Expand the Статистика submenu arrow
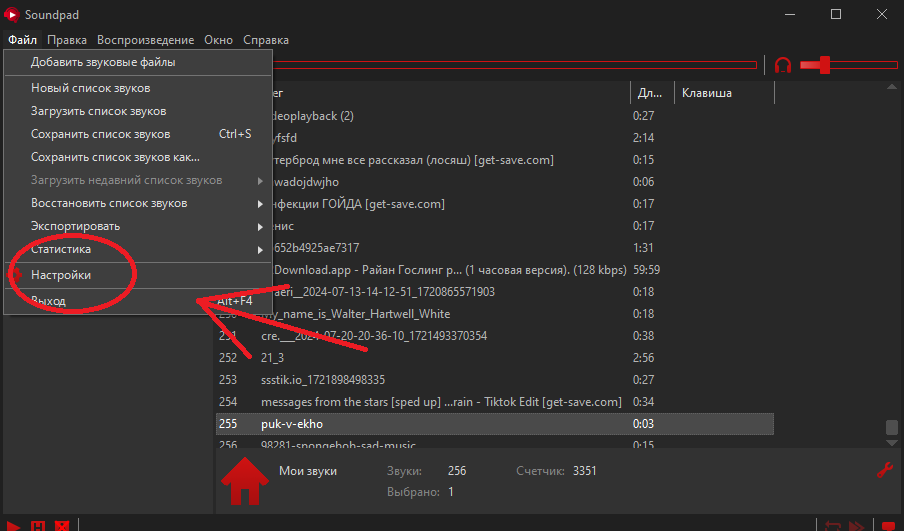 [260, 250]
